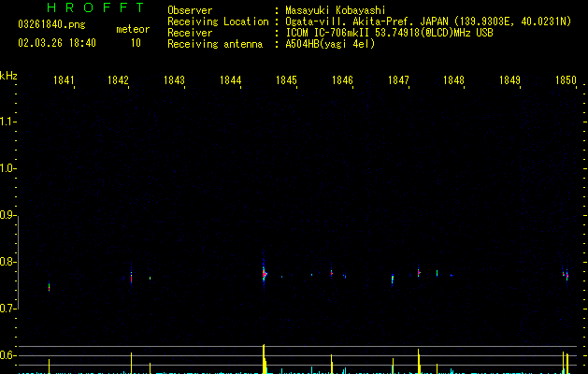Image resolution: width=588 pixels, height=374 pixels.
Task: Click the 1844 time marker
Action: tap(230, 80)
